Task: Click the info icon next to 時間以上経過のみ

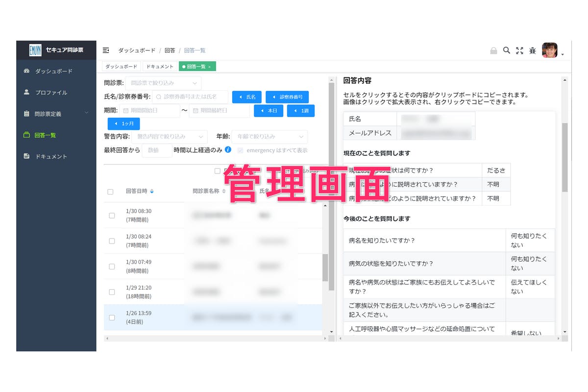Action: (x=227, y=150)
